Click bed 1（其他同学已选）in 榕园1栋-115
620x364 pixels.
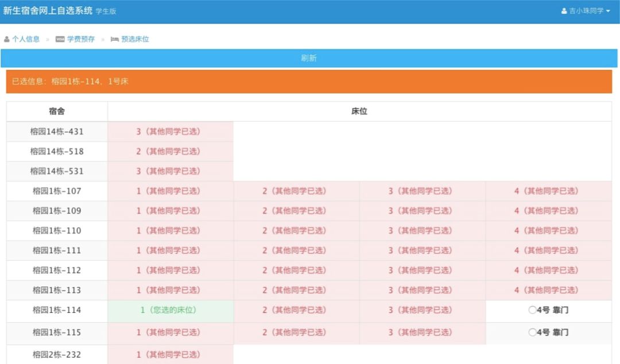coord(170,333)
